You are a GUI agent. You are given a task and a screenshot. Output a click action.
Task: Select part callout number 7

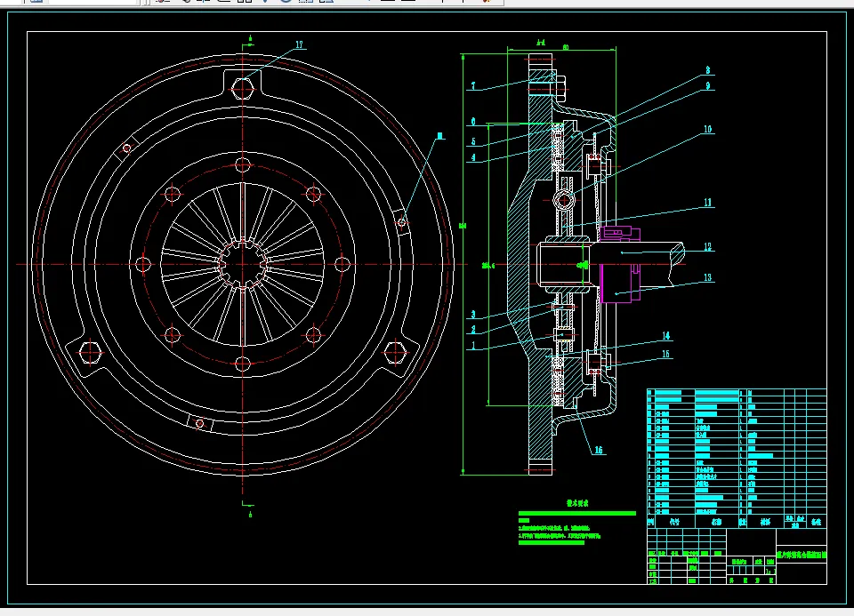[474, 86]
